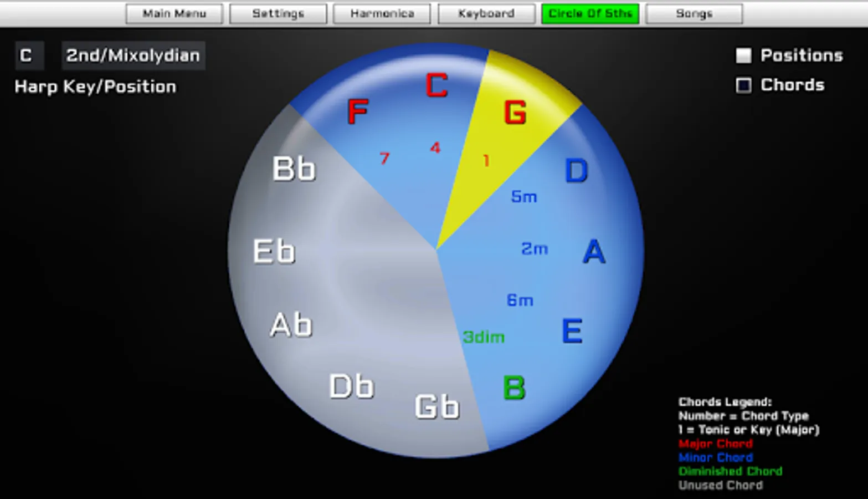Click the 5m chord label
Screen dimensions: 868x499
click(x=523, y=196)
